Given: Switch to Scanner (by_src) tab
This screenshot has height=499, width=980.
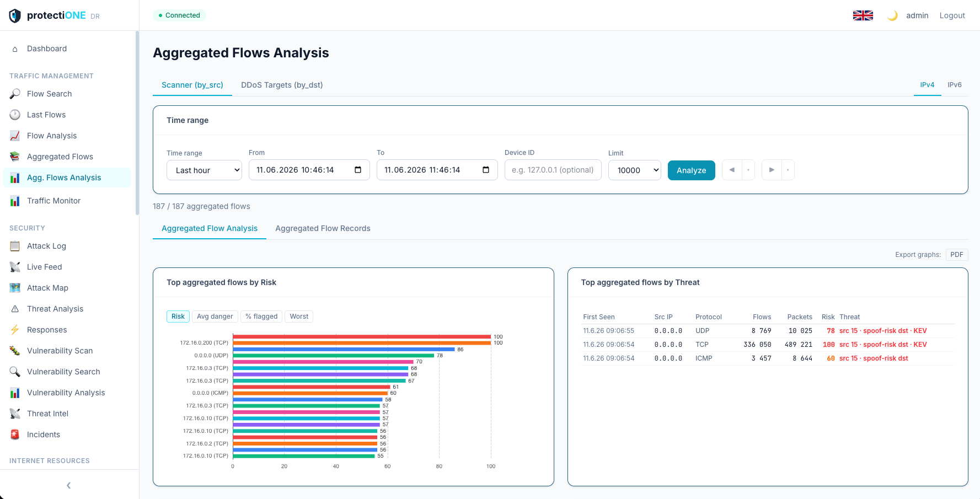Looking at the screenshot, I should [x=192, y=85].
